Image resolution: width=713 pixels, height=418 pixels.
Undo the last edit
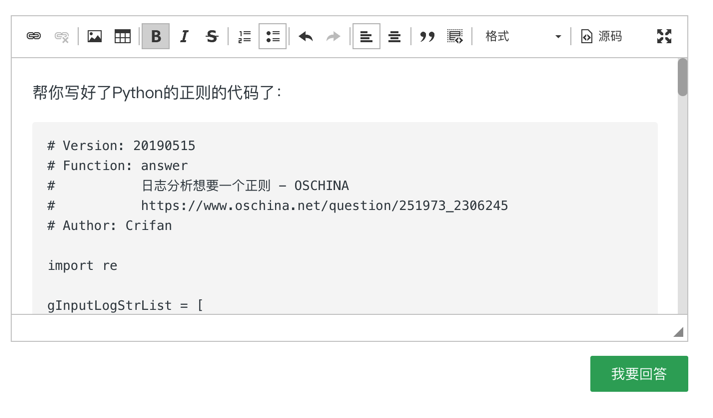tap(306, 37)
